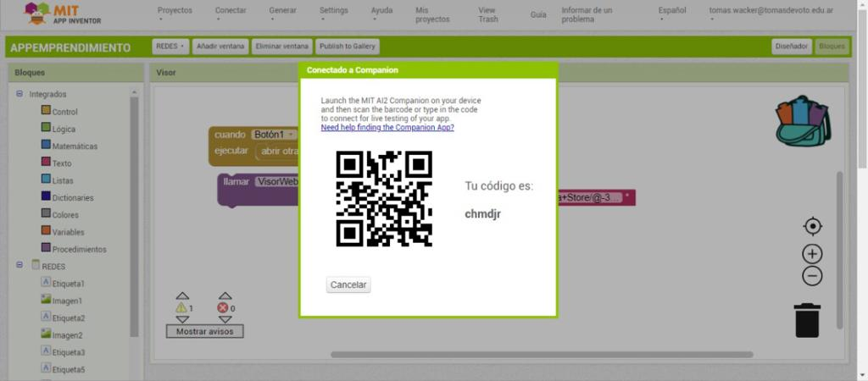868x381 pixels.
Task: Open the Ayuda menu
Action: click(x=382, y=14)
